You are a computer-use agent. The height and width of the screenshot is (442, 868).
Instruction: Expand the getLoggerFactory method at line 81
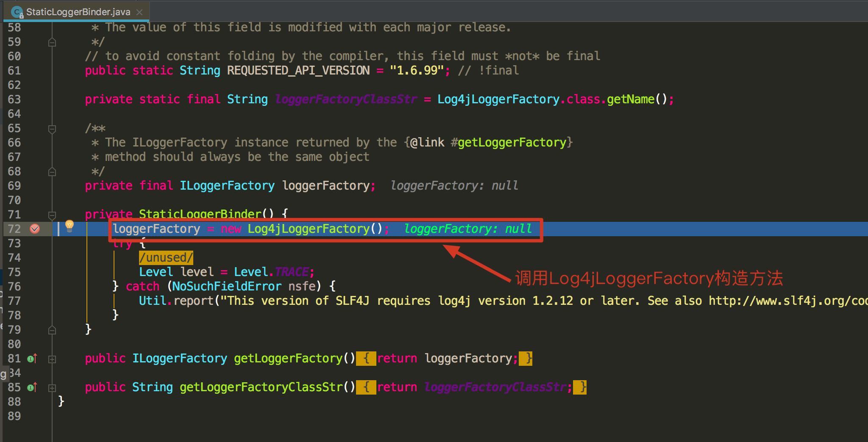[52, 359]
